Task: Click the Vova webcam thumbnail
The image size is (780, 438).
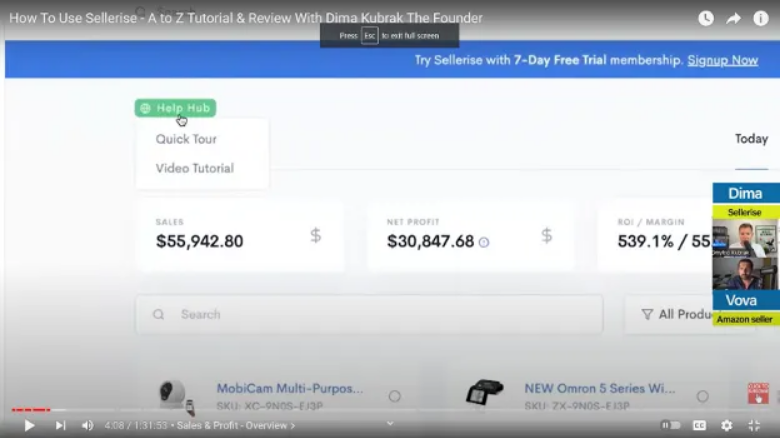Action: click(x=745, y=273)
